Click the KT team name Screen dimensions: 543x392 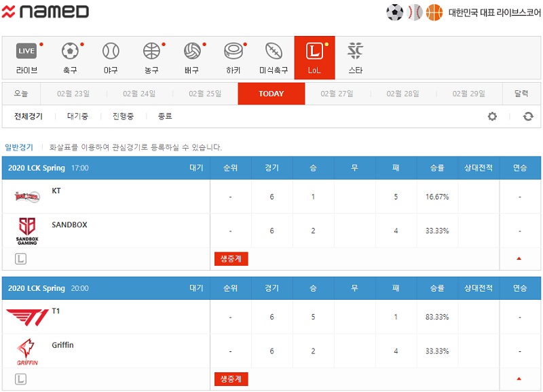pos(56,191)
